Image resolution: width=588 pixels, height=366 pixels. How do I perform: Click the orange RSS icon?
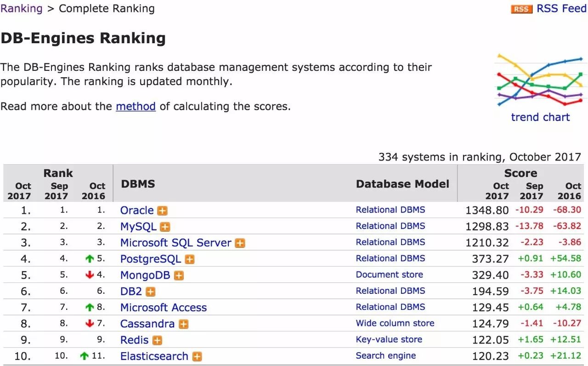click(521, 9)
